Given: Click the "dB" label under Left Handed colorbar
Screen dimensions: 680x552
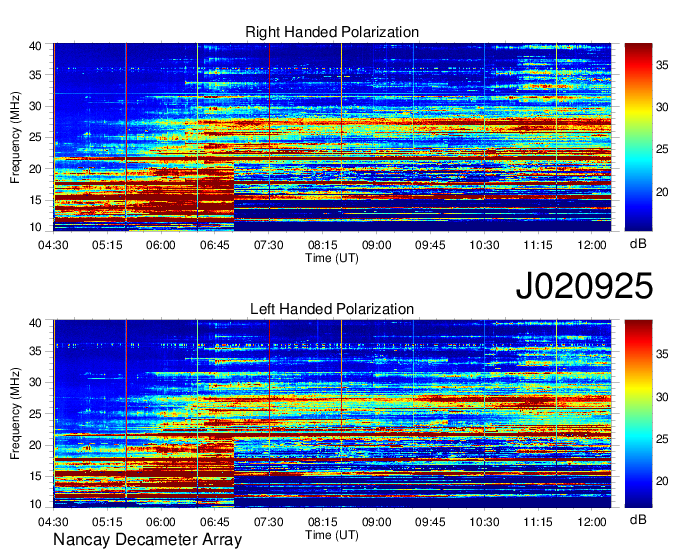Looking at the screenshot, I should coord(638,520).
